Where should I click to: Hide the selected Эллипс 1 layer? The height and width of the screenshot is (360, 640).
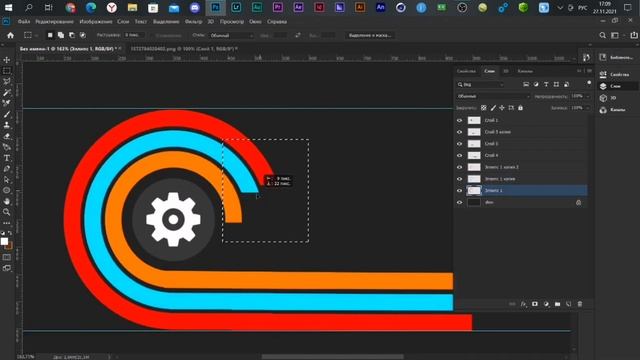(x=460, y=191)
